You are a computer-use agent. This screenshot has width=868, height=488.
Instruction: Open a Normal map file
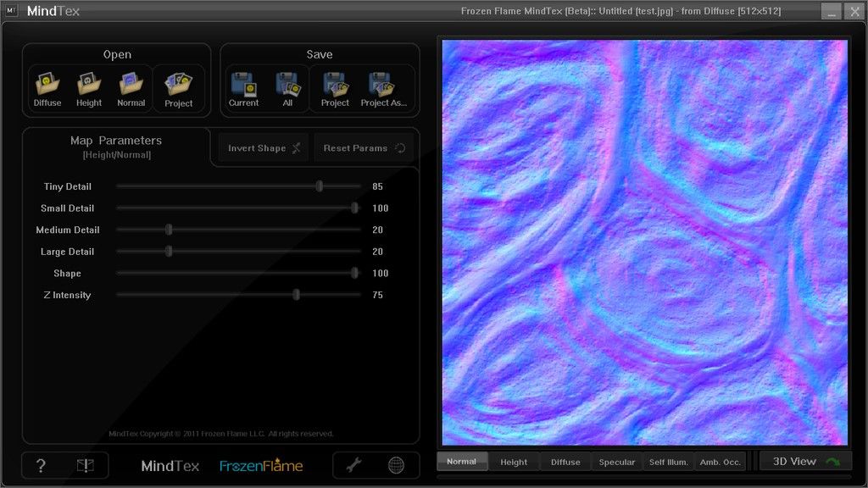(x=131, y=90)
